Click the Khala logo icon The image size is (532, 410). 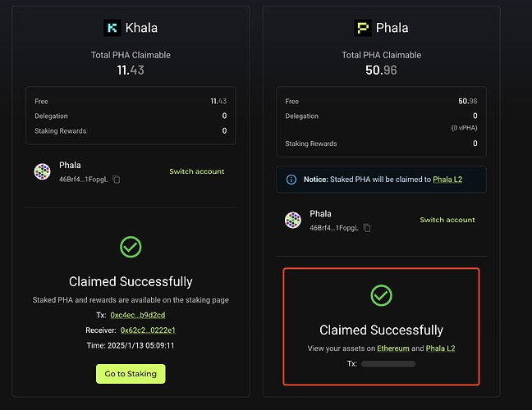click(x=112, y=28)
